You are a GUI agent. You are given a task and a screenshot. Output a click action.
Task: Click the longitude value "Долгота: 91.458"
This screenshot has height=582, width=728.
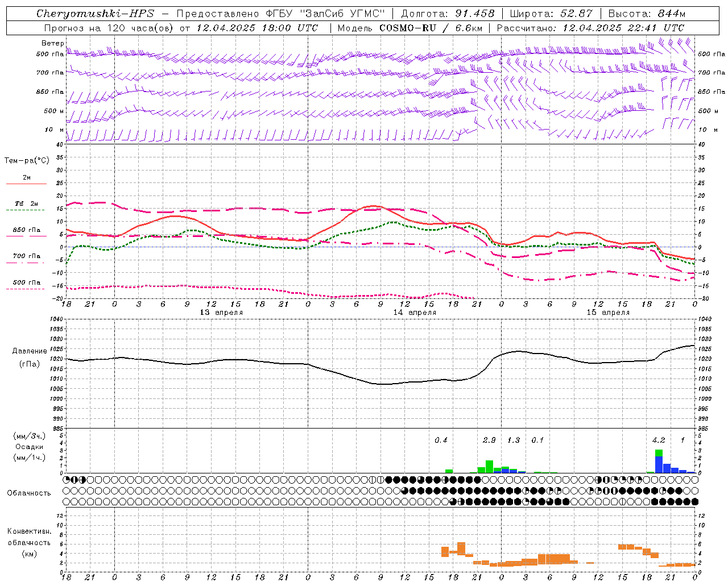pos(448,14)
